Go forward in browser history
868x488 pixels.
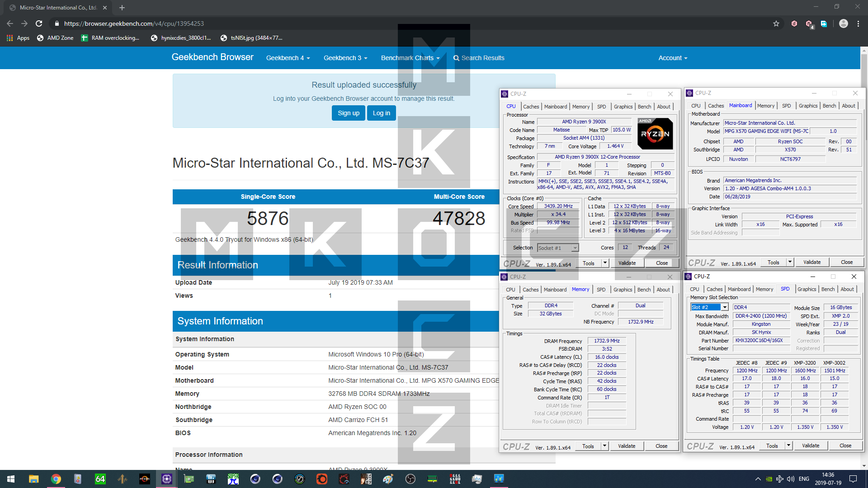[x=24, y=23]
